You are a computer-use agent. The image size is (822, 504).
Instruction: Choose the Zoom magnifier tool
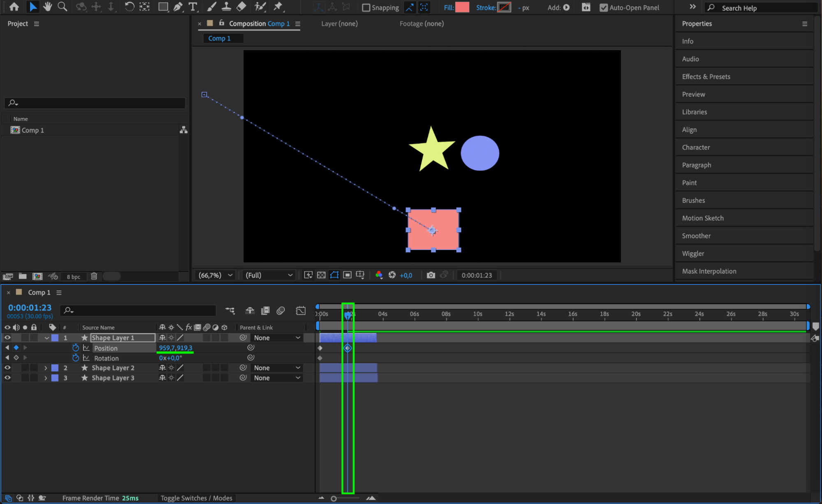[62, 7]
